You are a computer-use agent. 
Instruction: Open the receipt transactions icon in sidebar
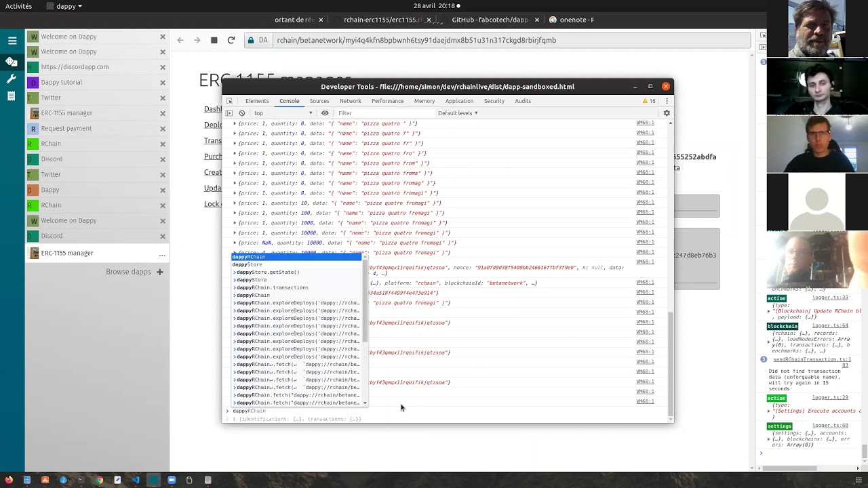point(12,96)
